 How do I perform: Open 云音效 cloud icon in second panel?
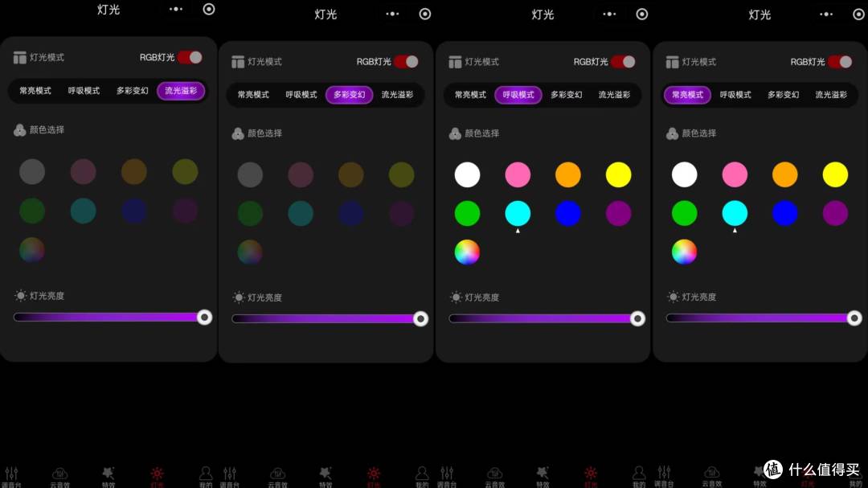[x=277, y=474]
